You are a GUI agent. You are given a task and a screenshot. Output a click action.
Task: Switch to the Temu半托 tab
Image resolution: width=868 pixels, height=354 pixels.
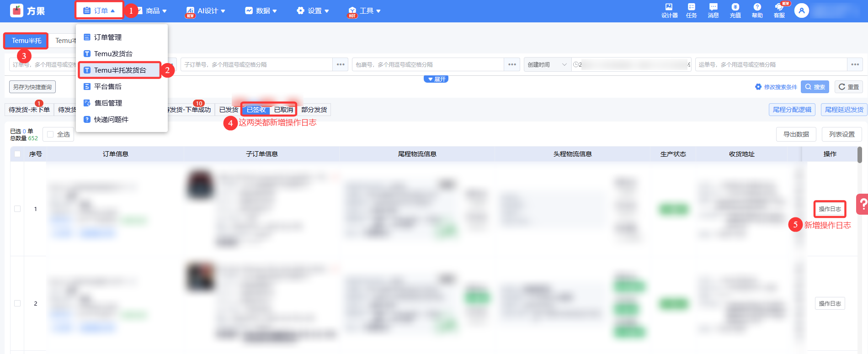pyautogui.click(x=26, y=41)
